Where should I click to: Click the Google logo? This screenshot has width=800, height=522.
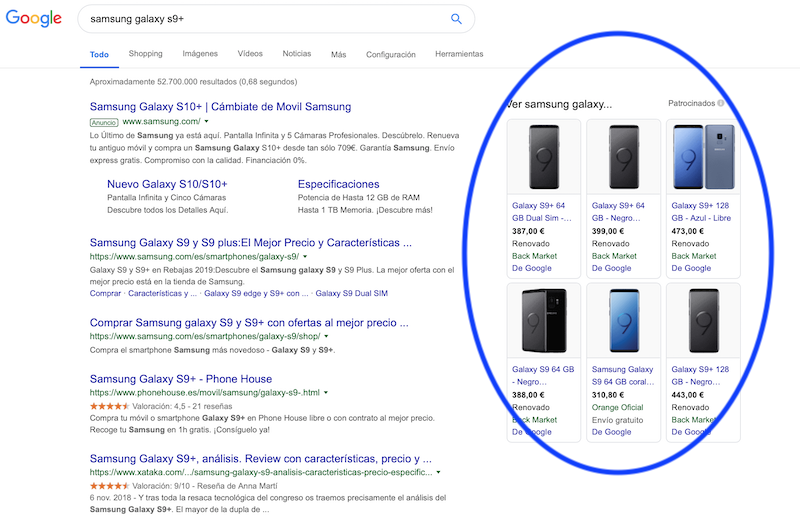coord(34,18)
